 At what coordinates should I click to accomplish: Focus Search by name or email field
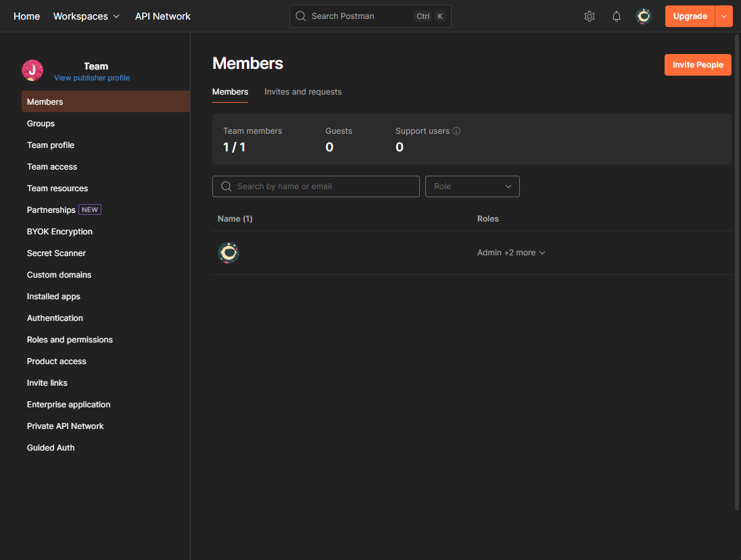(316, 186)
